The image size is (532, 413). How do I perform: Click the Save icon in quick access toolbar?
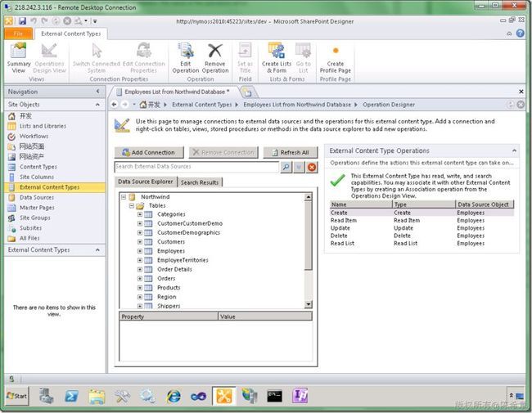(22, 21)
